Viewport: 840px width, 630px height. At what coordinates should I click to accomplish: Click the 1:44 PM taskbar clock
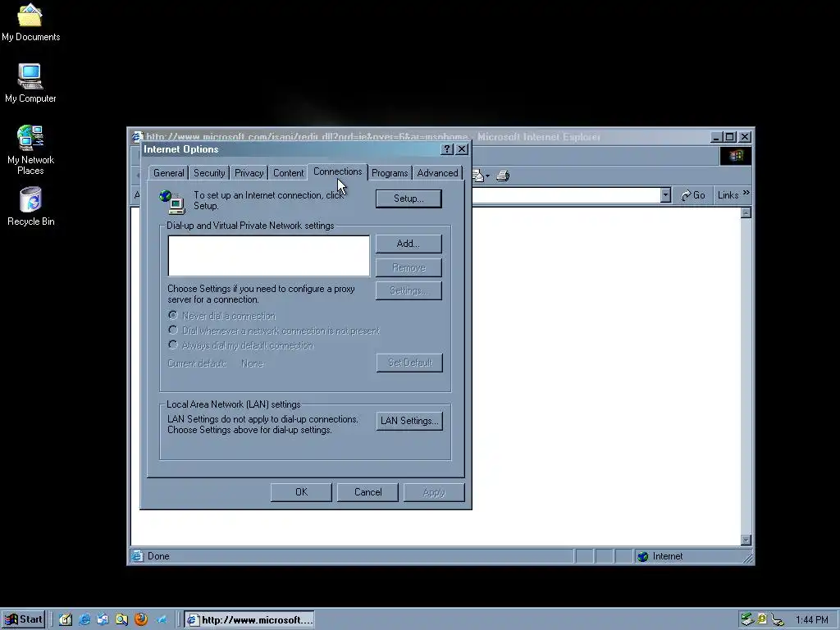pos(811,620)
